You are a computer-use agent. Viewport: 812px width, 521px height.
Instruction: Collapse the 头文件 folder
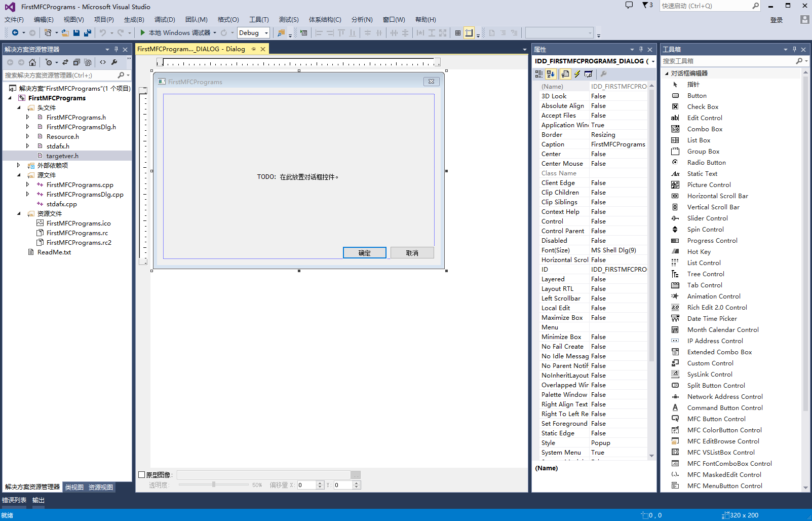[19, 108]
